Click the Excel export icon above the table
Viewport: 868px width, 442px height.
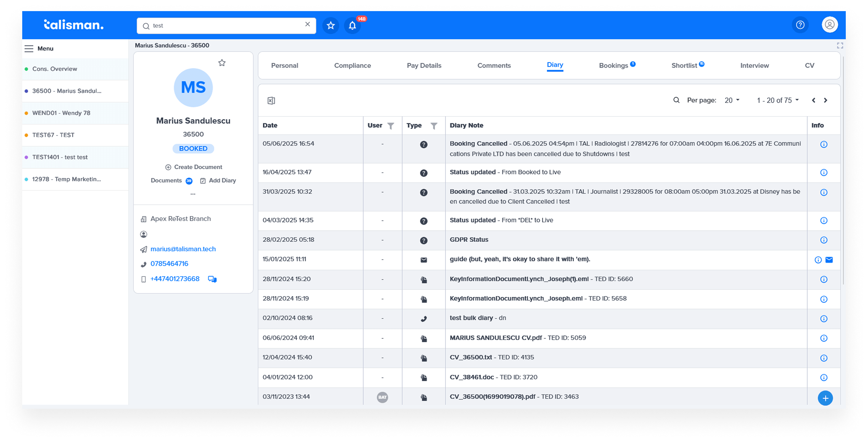click(x=271, y=100)
